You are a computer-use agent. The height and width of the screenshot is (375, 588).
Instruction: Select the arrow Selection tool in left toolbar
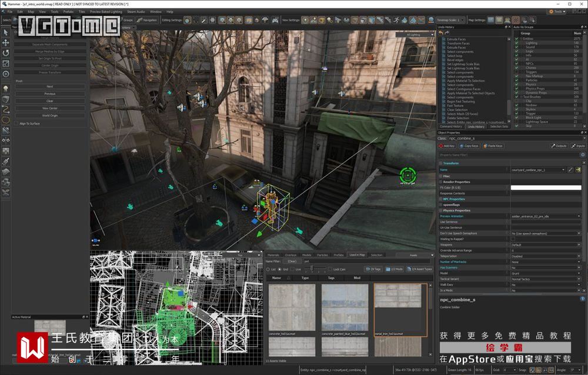pos(6,33)
